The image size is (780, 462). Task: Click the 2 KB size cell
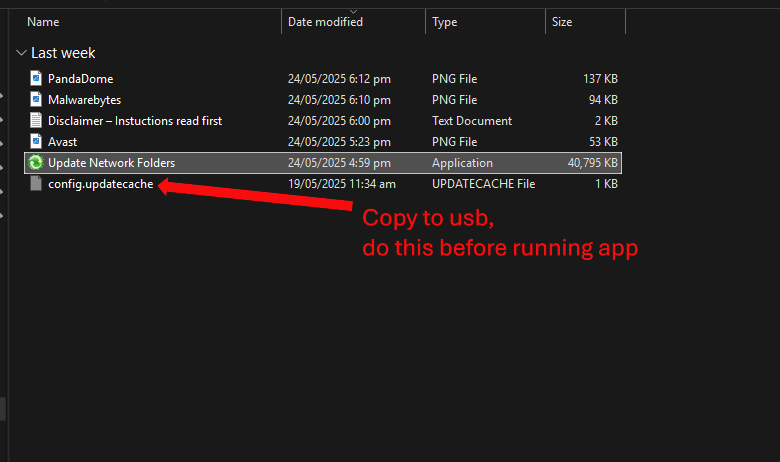pos(606,120)
